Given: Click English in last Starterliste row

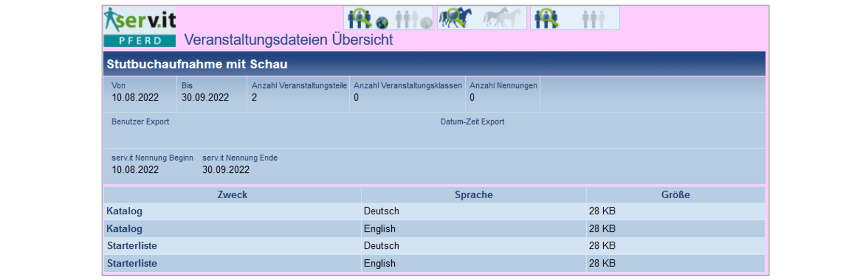Looking at the screenshot, I should [380, 263].
